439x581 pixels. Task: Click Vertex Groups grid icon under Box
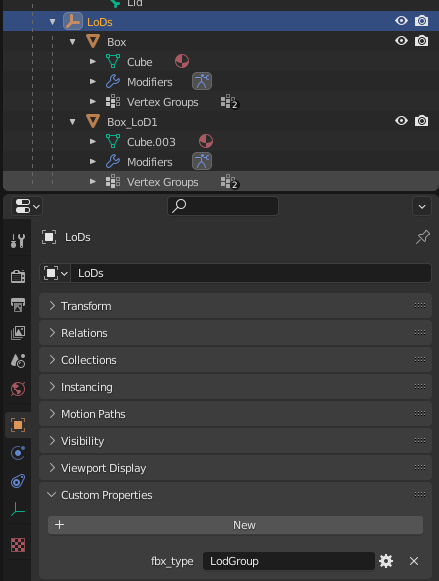[113, 101]
